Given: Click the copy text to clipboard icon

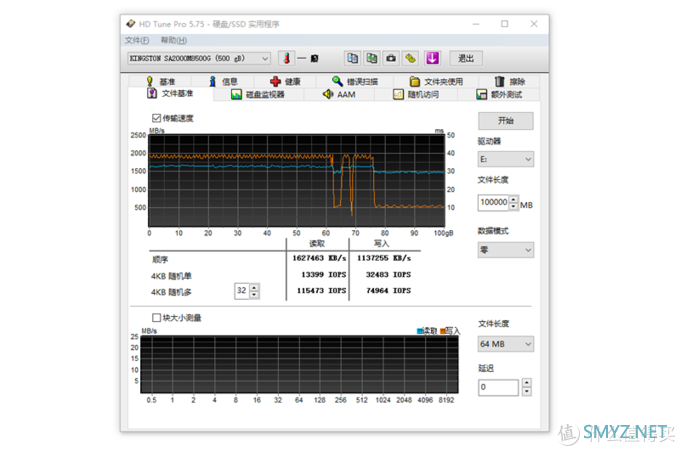Looking at the screenshot, I should point(353,58).
